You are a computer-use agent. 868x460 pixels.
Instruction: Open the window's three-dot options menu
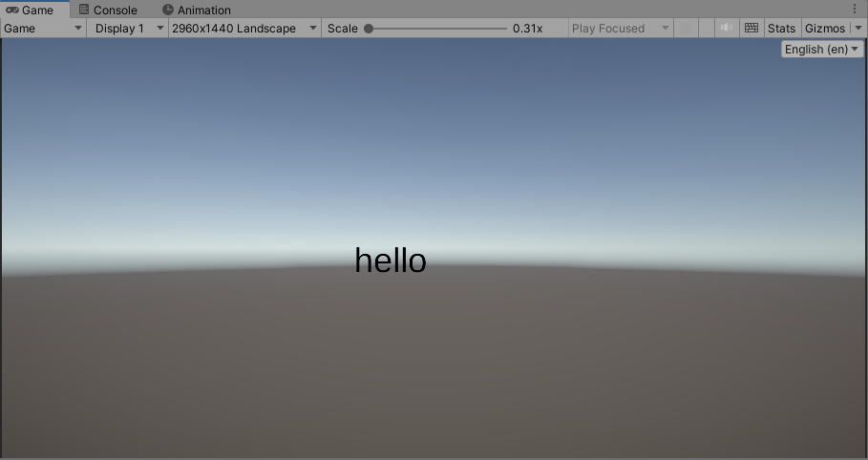pyautogui.click(x=855, y=9)
